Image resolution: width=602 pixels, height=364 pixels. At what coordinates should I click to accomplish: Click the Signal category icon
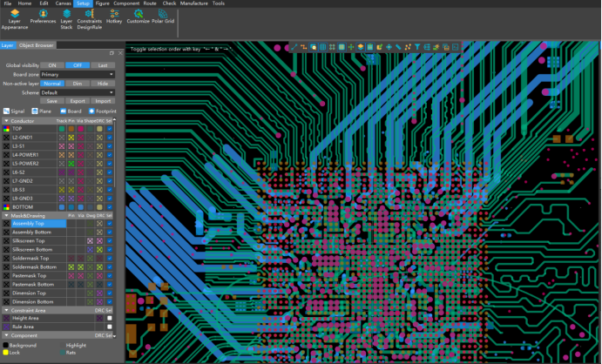(x=6, y=111)
